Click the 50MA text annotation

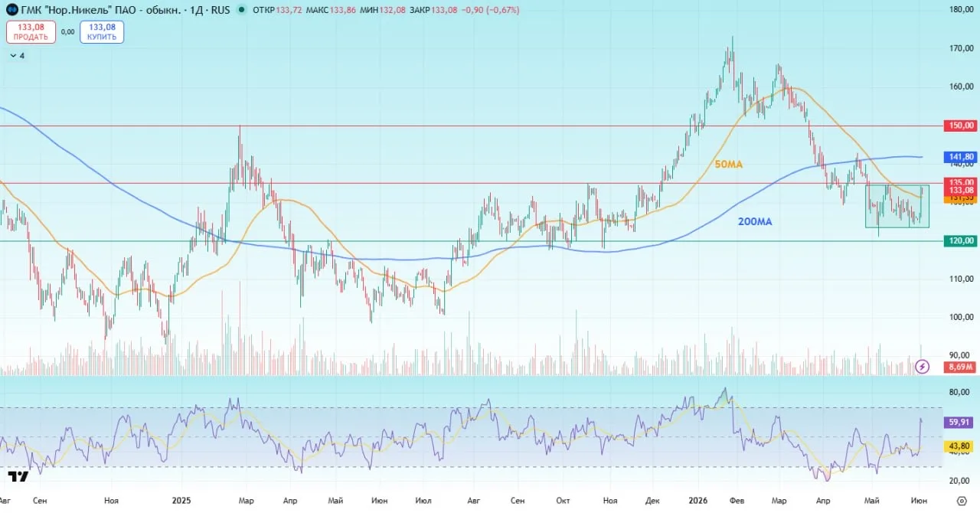(x=729, y=165)
